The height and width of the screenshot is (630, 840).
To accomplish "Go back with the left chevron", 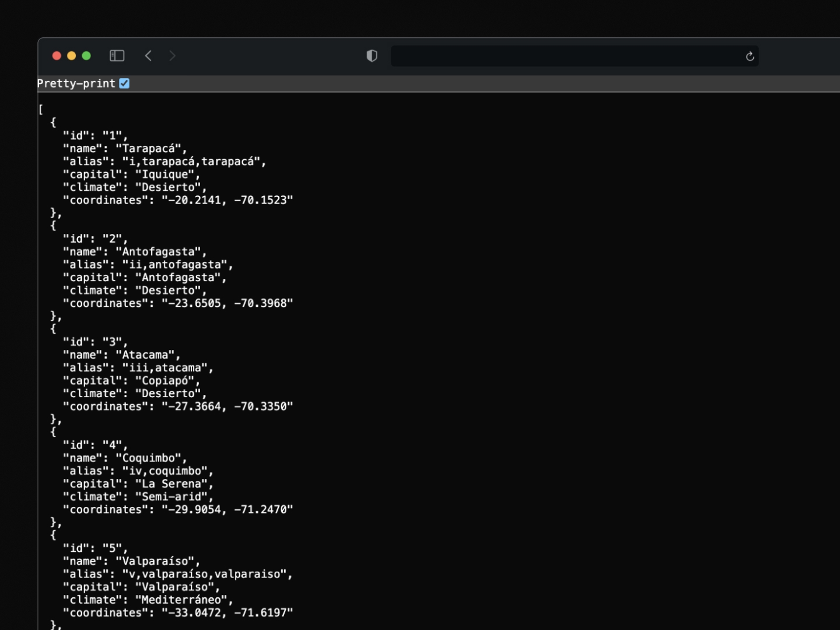I will pyautogui.click(x=148, y=56).
